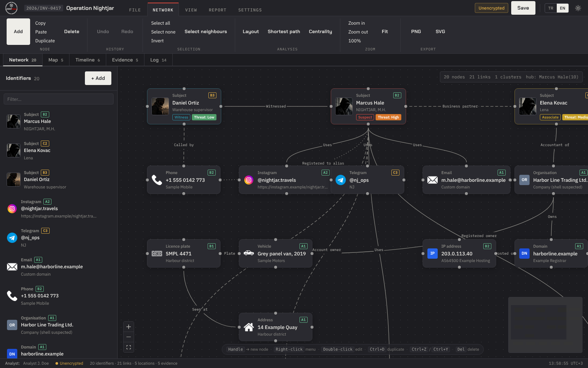Select Harbor Line Trading Ltd. in the sidebar list

[x=59, y=325]
